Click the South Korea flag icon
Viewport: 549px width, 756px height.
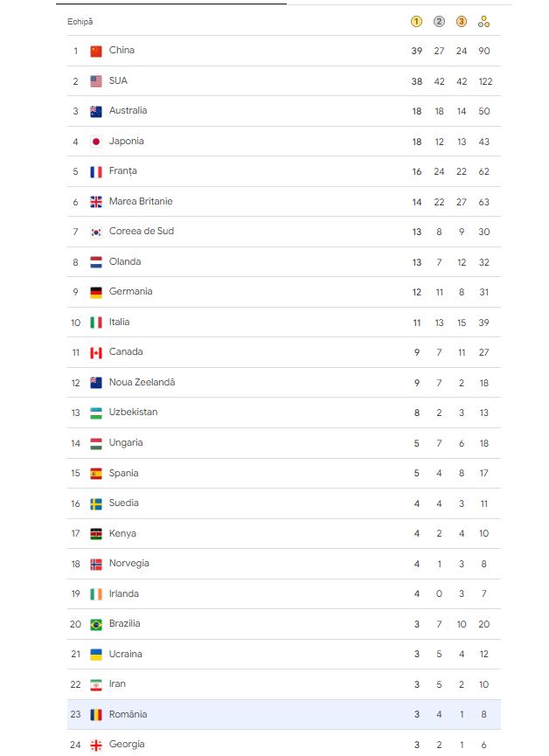click(96, 232)
